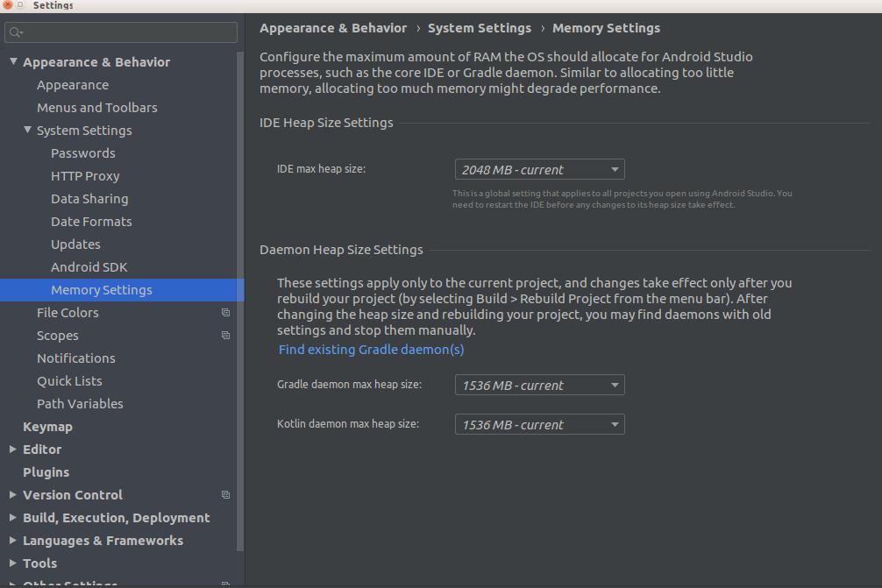Click the project-level icon beside File Colors
Image resolution: width=882 pixels, height=588 pixels.
pyautogui.click(x=225, y=312)
